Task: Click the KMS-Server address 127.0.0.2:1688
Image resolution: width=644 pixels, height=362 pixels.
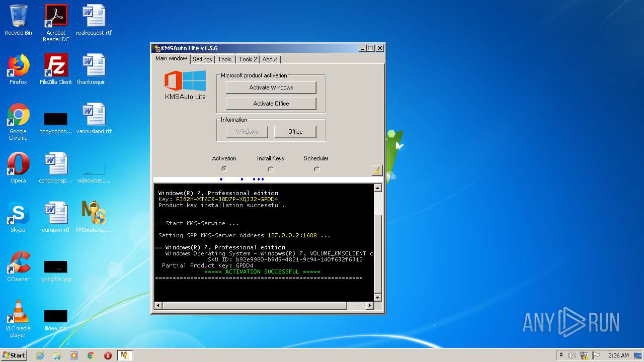Action: pyautogui.click(x=292, y=235)
